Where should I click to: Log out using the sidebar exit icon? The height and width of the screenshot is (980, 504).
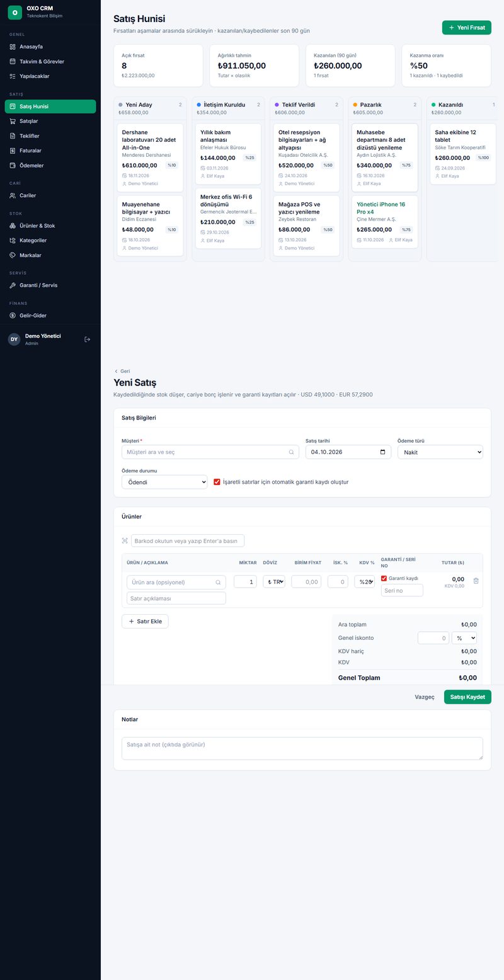tap(88, 339)
